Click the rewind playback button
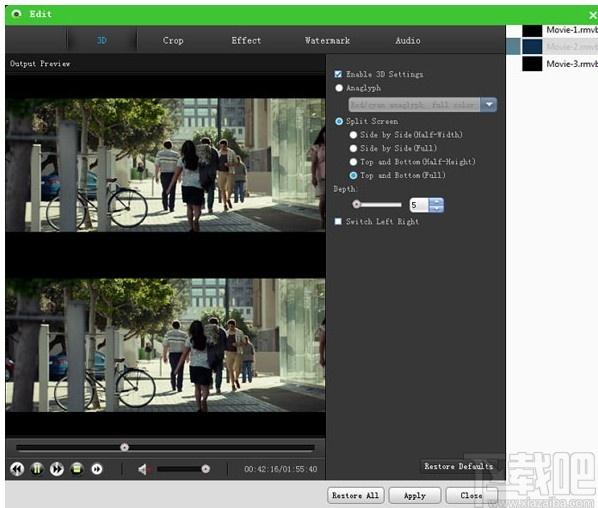598x508 pixels. pos(17,469)
